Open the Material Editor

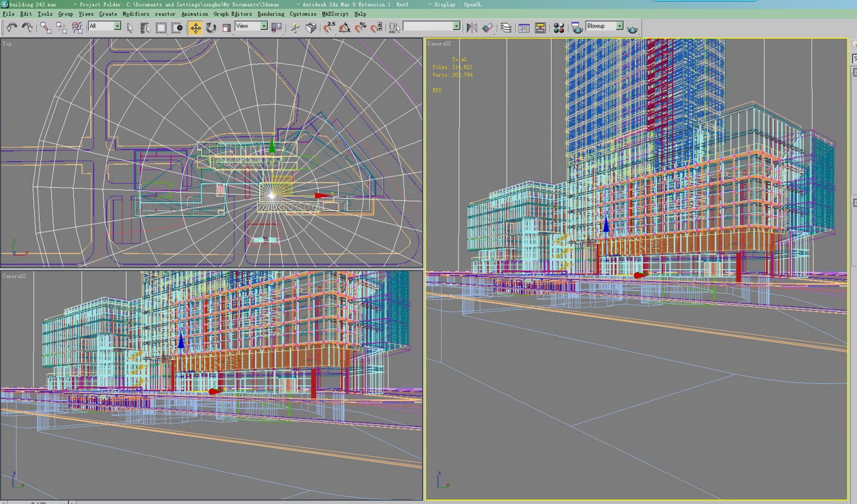click(x=559, y=27)
